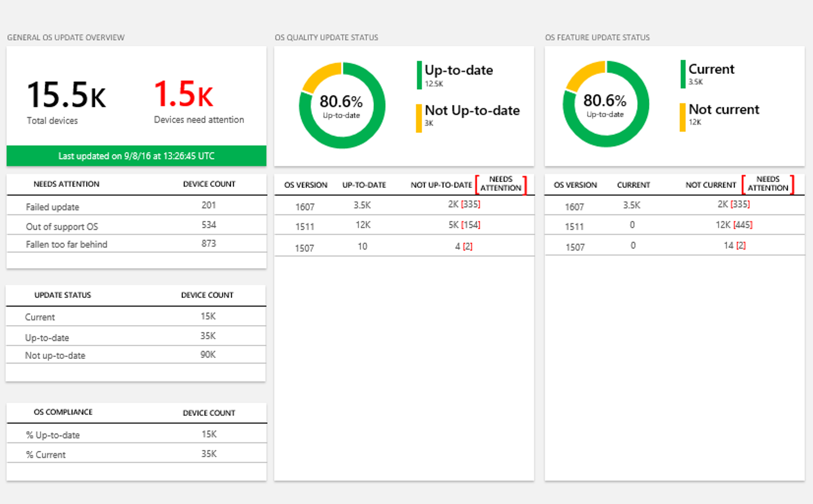Open the Not up-to-date row in Update Status
The height and width of the screenshot is (504, 813).
(136, 355)
